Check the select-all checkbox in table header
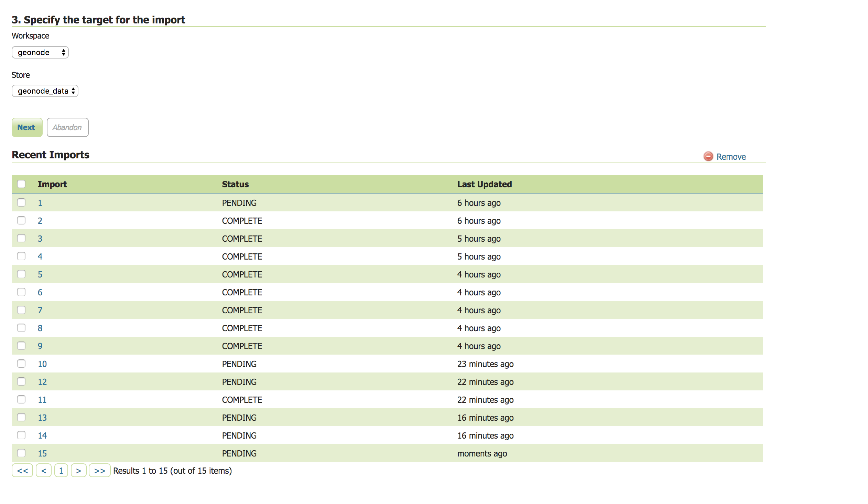Viewport: 868px width, 504px height. (21, 184)
